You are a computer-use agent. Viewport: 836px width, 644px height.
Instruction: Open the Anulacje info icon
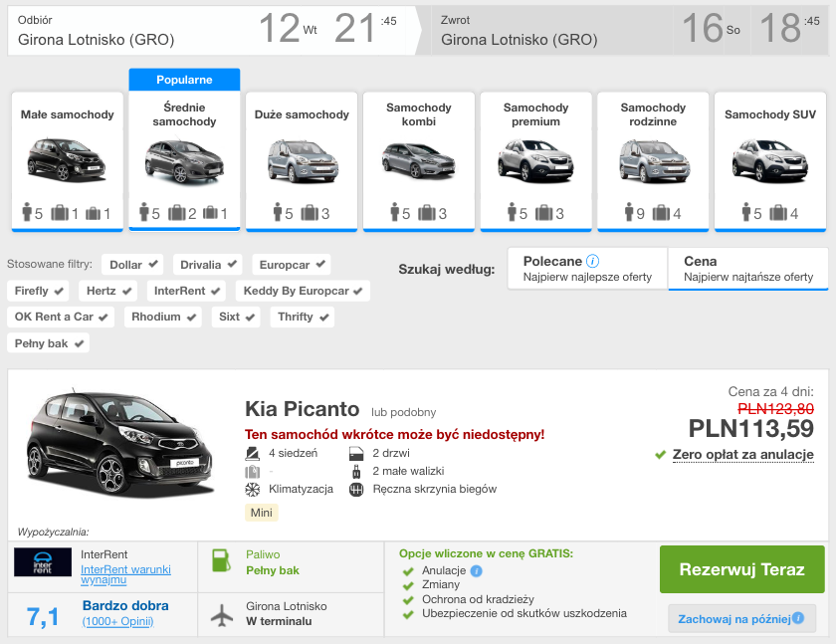pyautogui.click(x=477, y=571)
